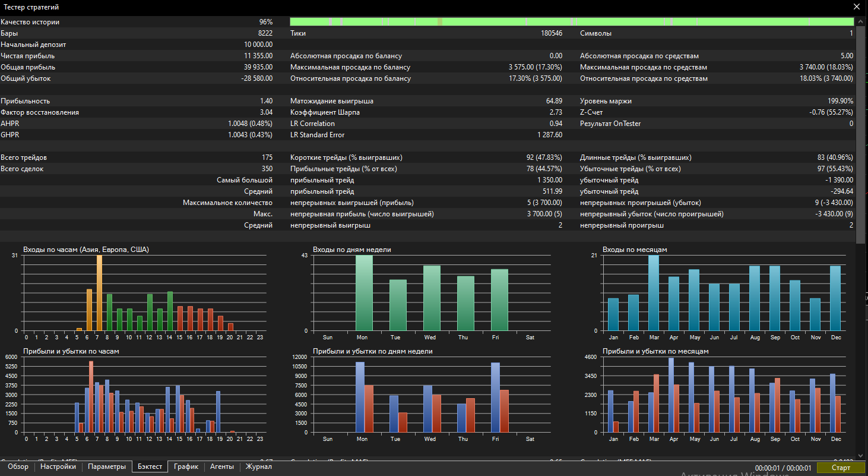Click the Fri bar in weekday profit chart

tap(495, 398)
